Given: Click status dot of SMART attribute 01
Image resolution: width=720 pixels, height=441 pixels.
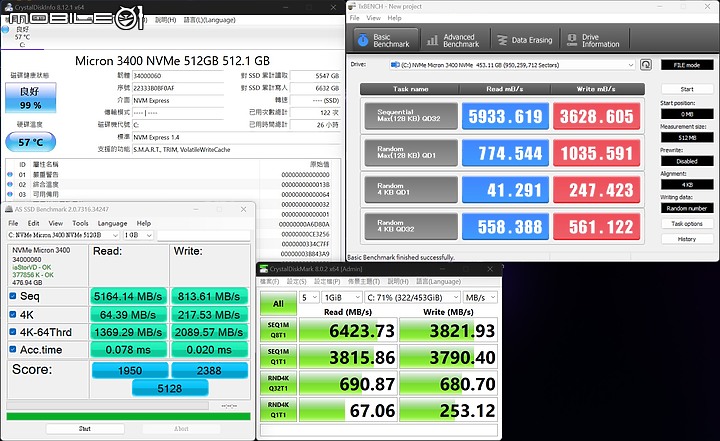Looking at the screenshot, I should pos(10,175).
